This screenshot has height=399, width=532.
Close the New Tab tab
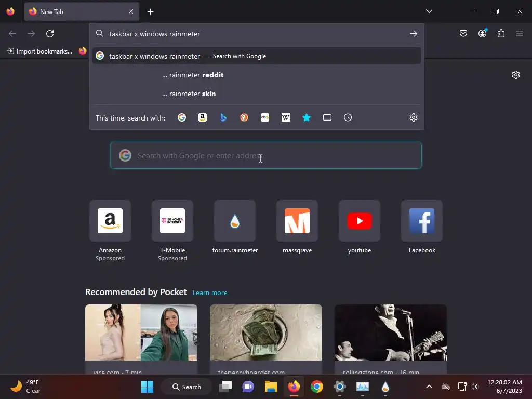(x=131, y=11)
